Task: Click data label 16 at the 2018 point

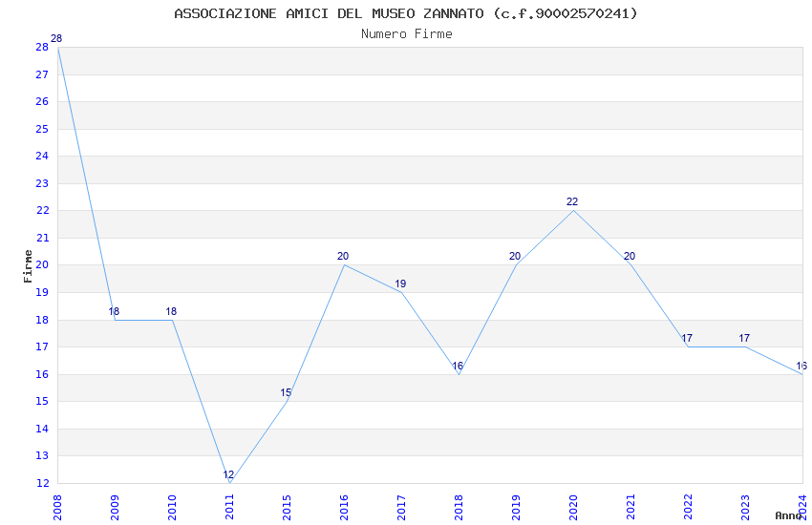Action: coord(458,366)
